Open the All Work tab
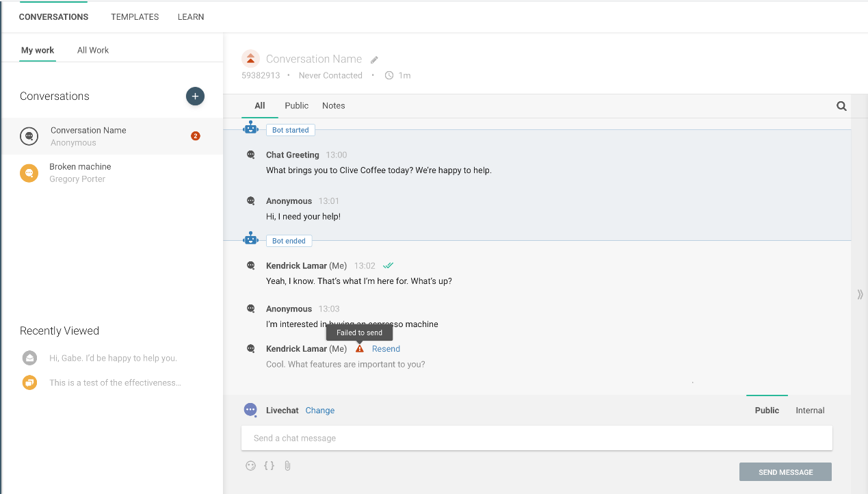 tap(93, 50)
